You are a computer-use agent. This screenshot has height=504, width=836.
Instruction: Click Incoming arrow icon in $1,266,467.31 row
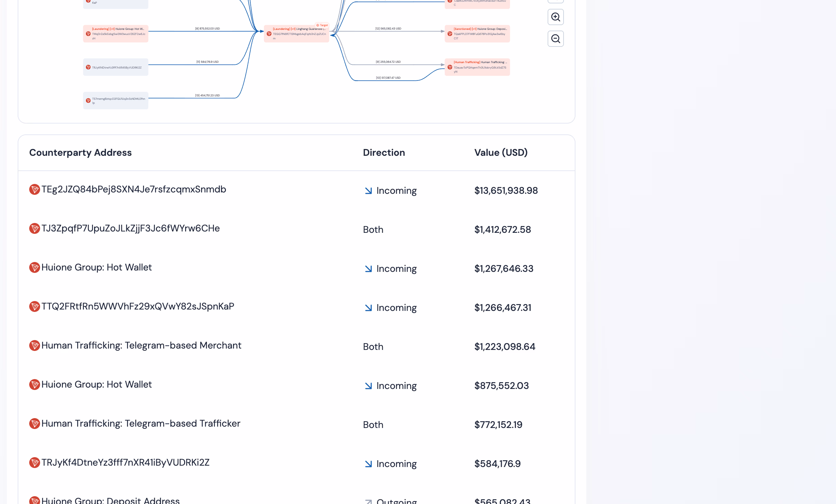pyautogui.click(x=368, y=308)
